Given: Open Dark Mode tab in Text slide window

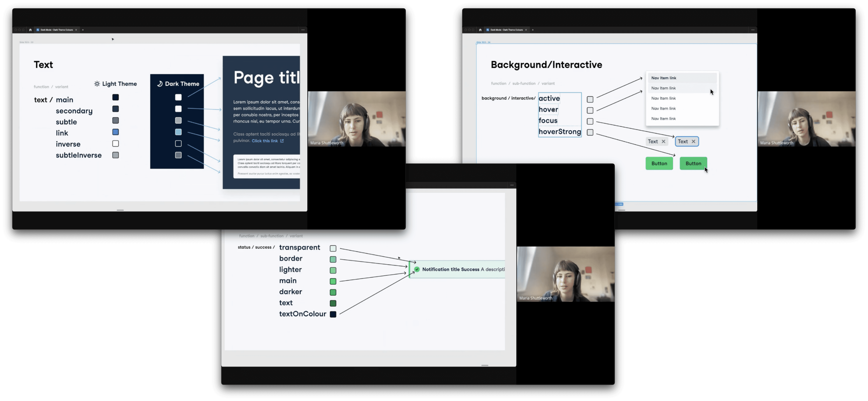Looking at the screenshot, I should point(57,30).
